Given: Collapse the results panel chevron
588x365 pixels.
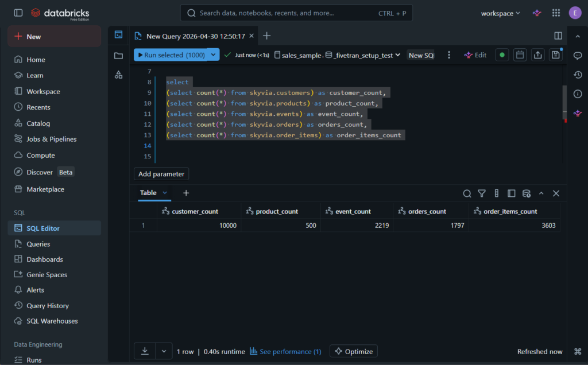Looking at the screenshot, I should point(541,193).
